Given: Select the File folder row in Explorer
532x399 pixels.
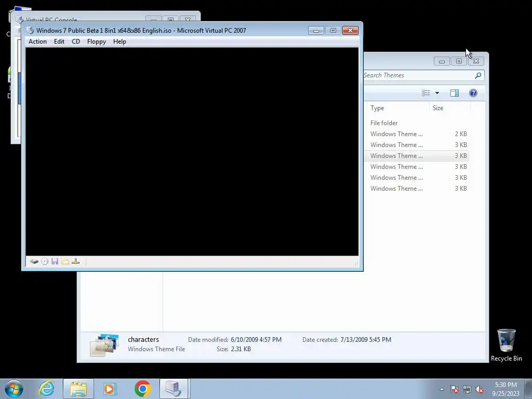Looking at the screenshot, I should [x=416, y=123].
